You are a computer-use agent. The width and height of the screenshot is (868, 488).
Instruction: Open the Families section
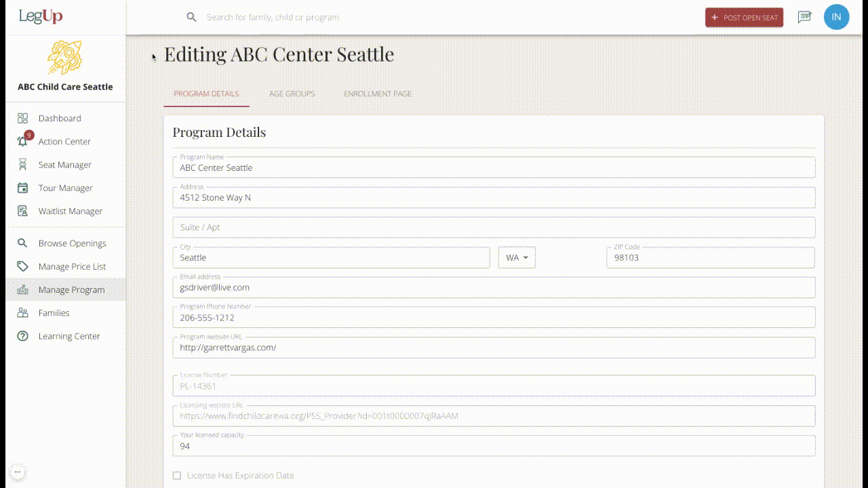[66, 312]
